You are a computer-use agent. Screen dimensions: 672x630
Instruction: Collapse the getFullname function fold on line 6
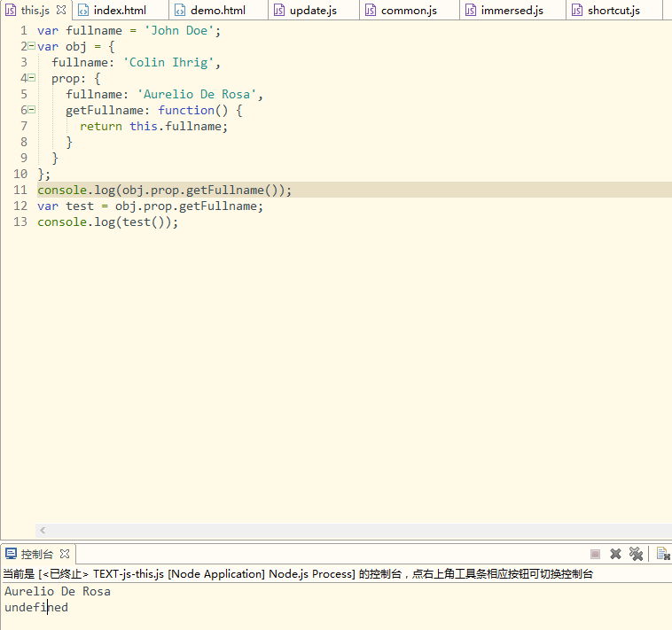click(x=31, y=110)
